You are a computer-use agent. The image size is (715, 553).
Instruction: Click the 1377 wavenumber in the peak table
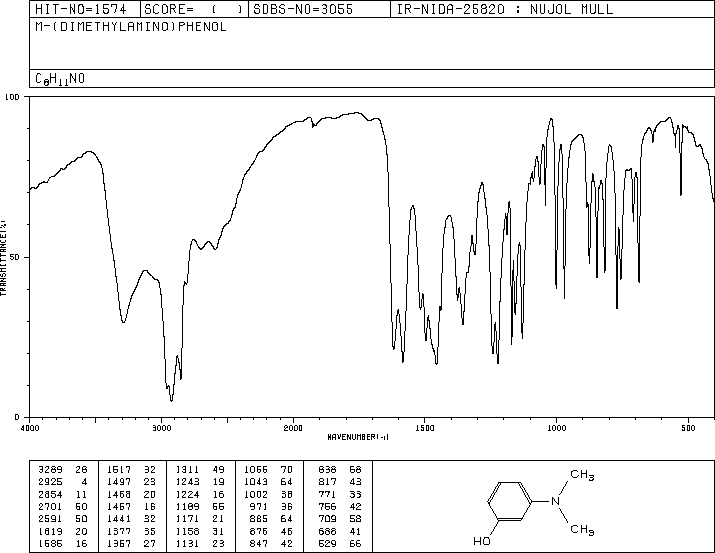119,532
